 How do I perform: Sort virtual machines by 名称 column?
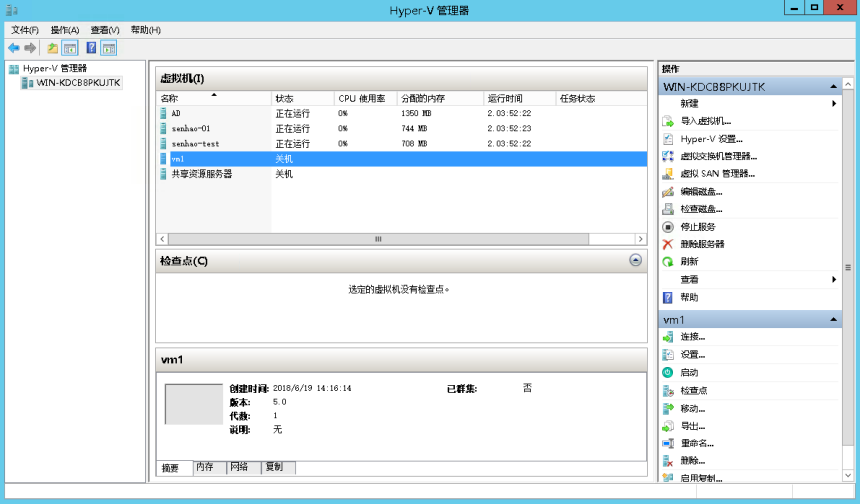click(x=214, y=99)
